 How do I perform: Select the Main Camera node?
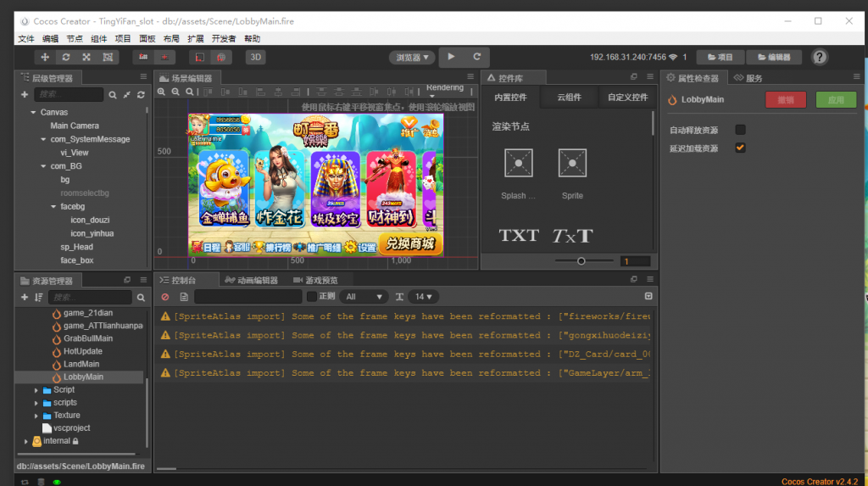[75, 126]
